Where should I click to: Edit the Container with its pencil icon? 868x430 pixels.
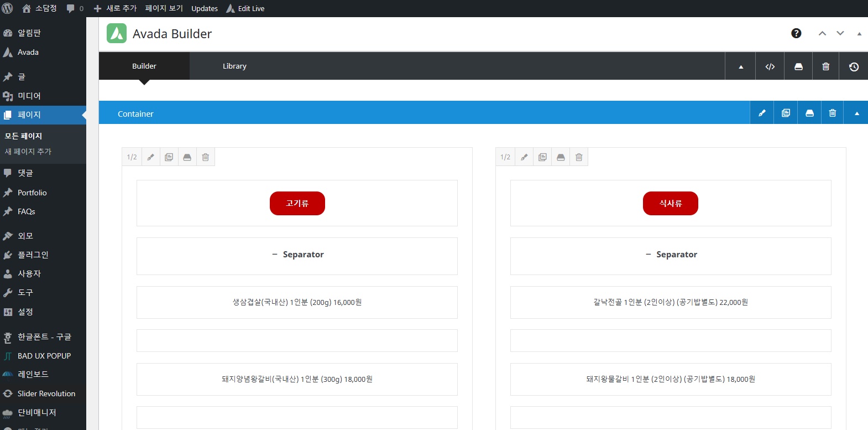(762, 113)
